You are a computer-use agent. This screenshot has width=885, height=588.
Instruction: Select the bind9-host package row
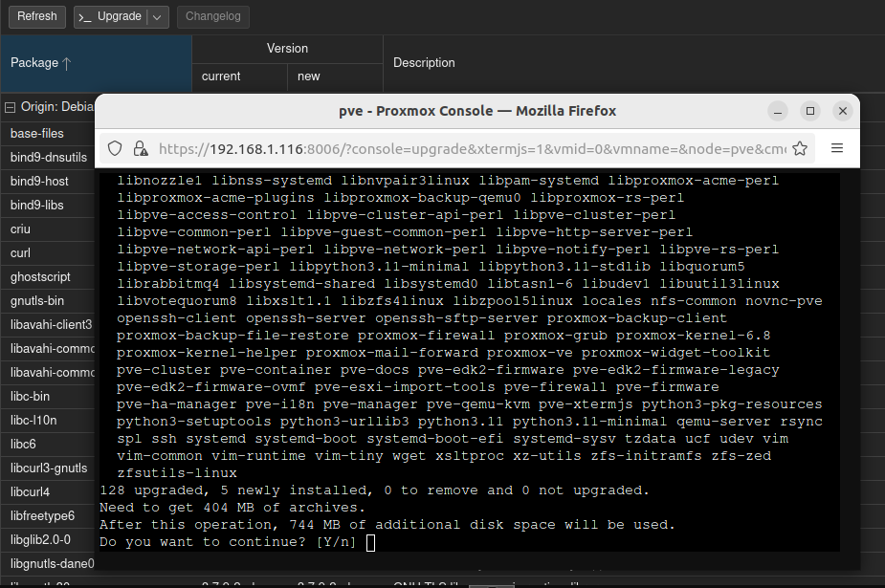pyautogui.click(x=48, y=182)
